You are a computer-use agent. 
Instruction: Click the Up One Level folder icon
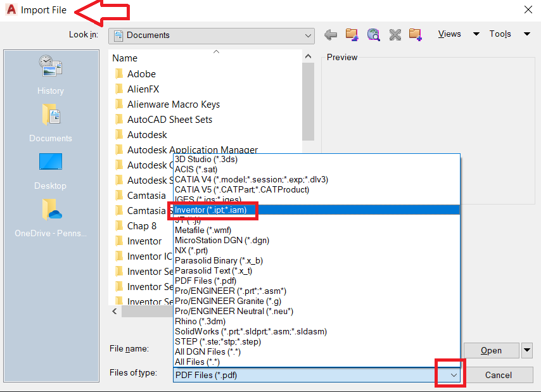tap(352, 34)
